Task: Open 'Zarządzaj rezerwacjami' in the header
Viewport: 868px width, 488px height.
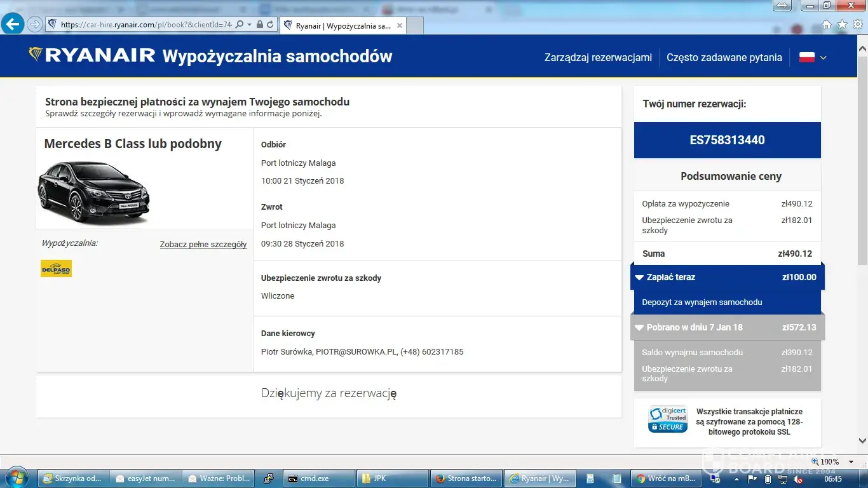Action: click(598, 57)
